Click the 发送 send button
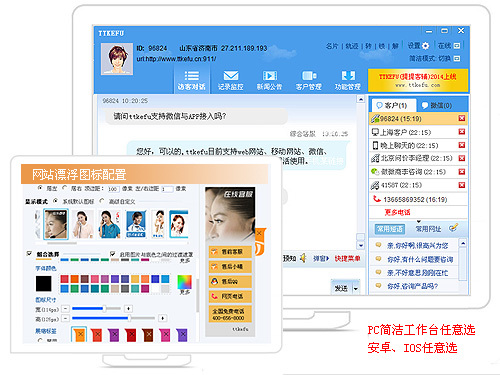The image size is (500, 375). coord(341,288)
